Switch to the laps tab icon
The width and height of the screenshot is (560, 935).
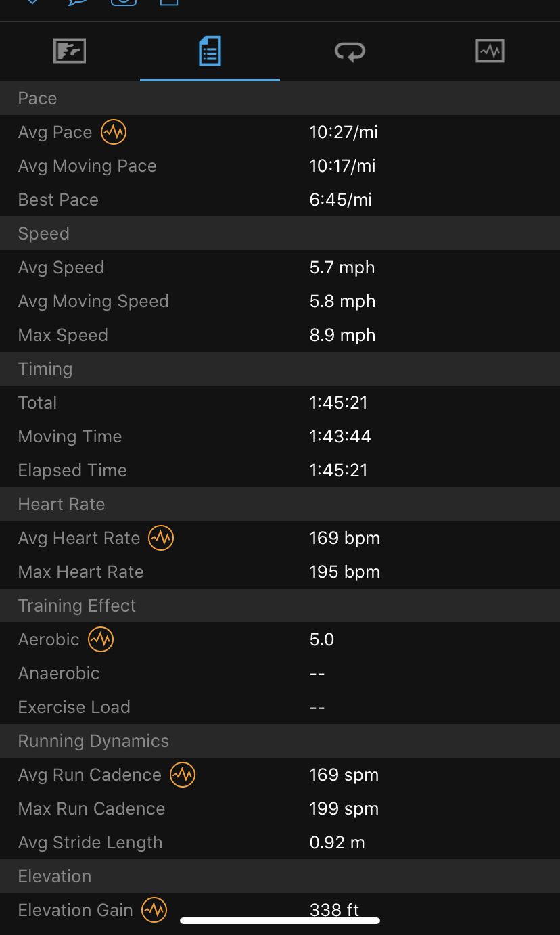(x=350, y=51)
